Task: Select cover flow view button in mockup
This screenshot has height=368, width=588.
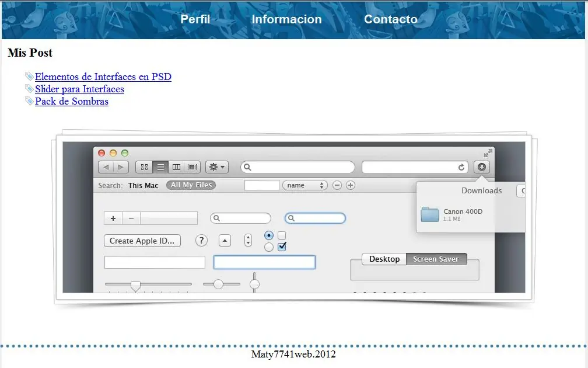Action: click(192, 167)
